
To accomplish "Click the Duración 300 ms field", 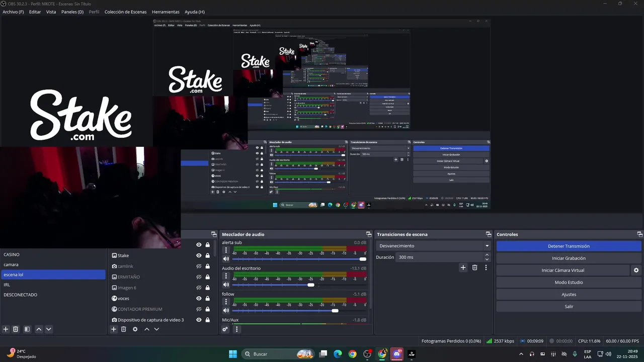I will click(x=439, y=257).
